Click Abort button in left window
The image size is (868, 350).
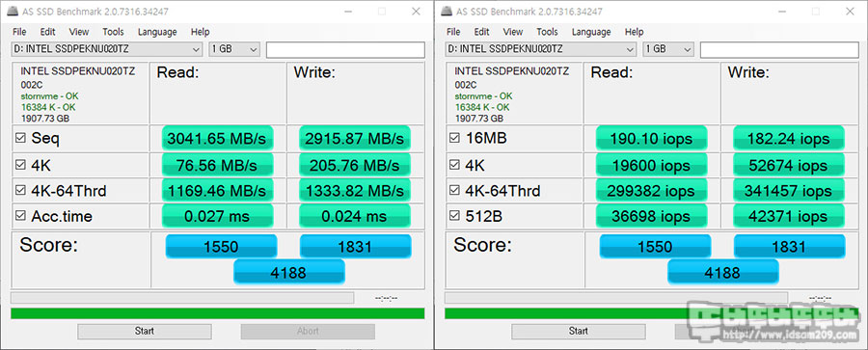pyautogui.click(x=308, y=331)
